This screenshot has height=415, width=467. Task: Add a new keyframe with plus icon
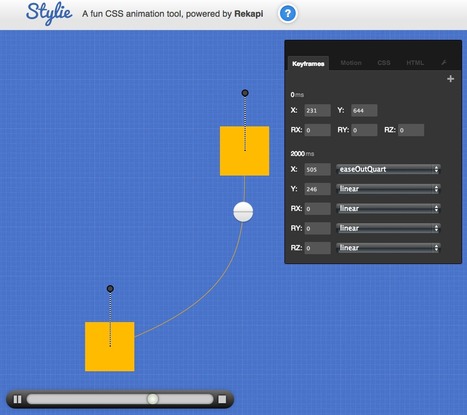450,79
